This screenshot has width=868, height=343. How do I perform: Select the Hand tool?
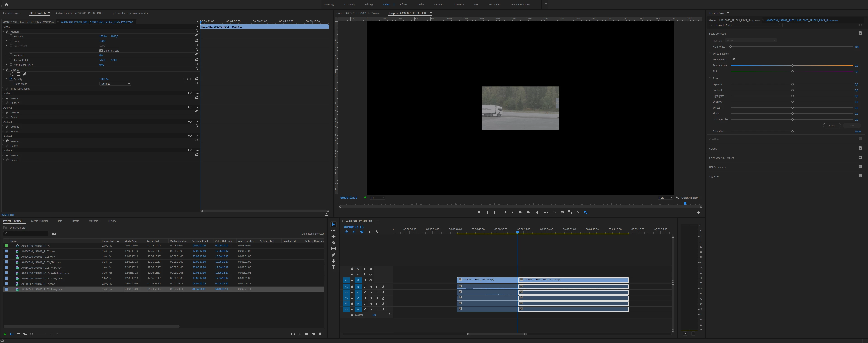point(333,261)
